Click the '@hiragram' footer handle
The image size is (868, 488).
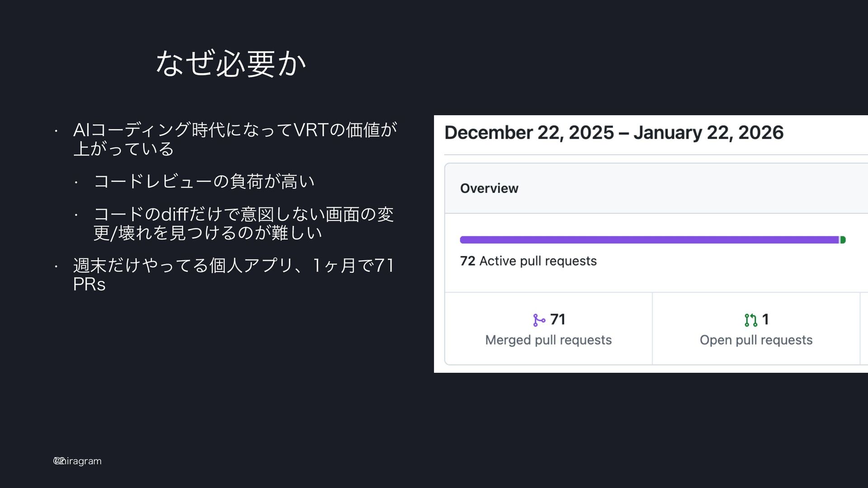78,461
